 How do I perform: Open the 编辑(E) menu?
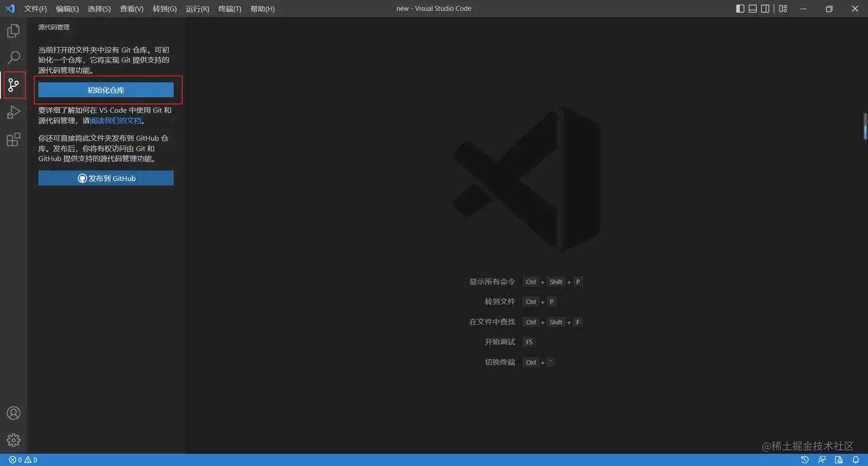pos(67,9)
